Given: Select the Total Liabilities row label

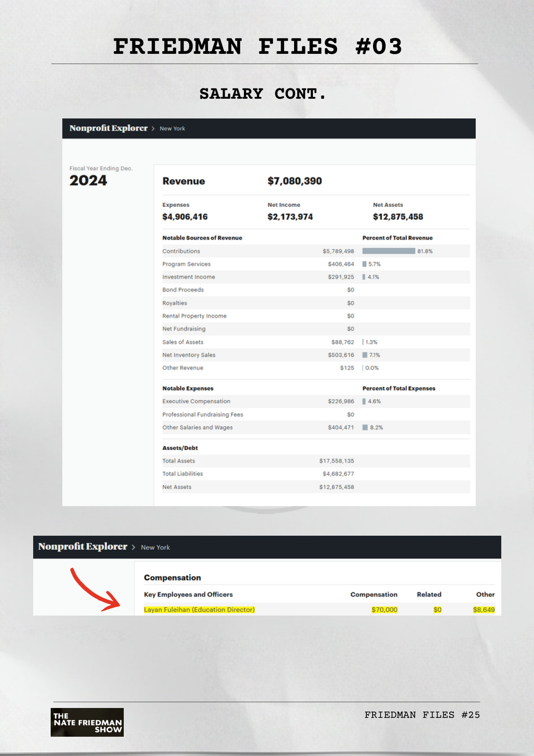Looking at the screenshot, I should point(182,474).
